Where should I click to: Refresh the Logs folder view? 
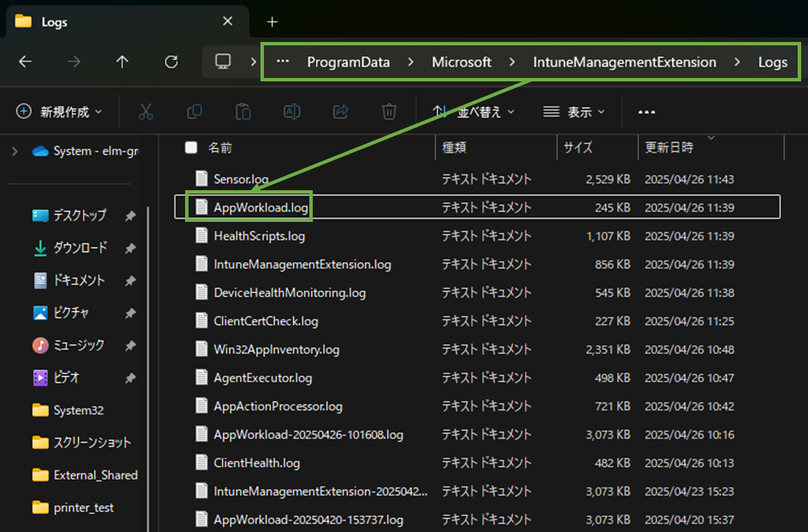pyautogui.click(x=171, y=62)
